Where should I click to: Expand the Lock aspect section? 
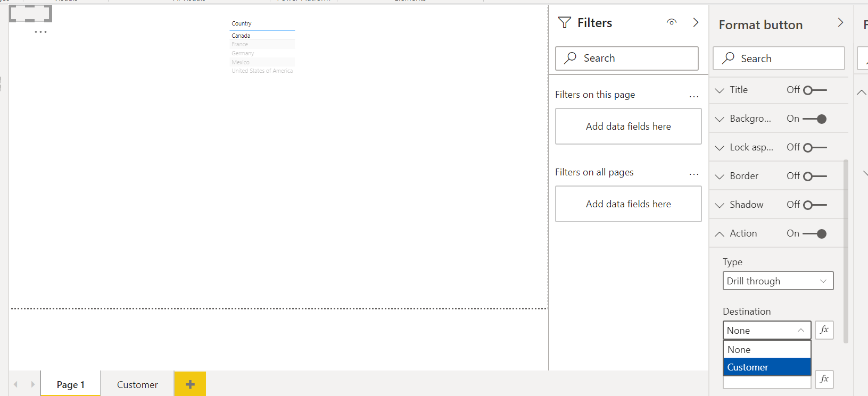(x=720, y=148)
